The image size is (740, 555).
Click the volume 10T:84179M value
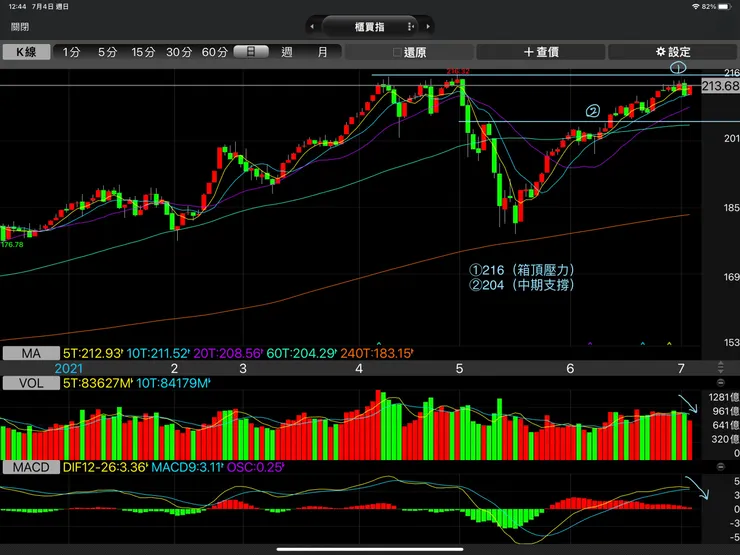point(173,383)
